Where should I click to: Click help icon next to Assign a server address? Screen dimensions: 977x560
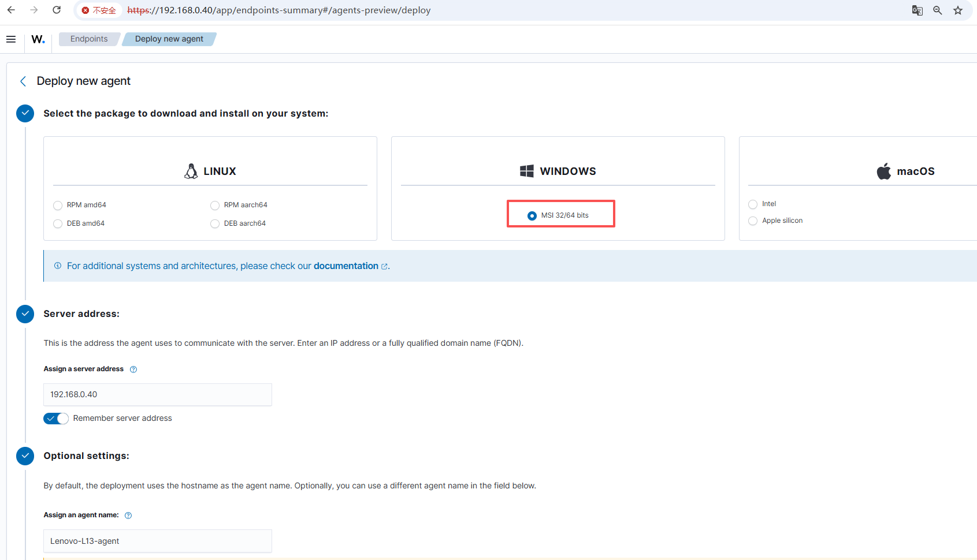coord(133,369)
